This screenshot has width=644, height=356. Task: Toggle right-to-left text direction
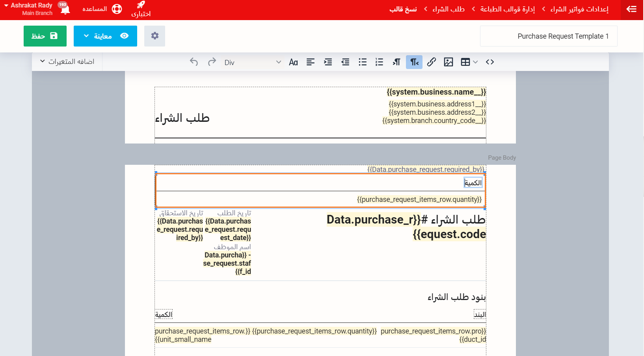[414, 62]
